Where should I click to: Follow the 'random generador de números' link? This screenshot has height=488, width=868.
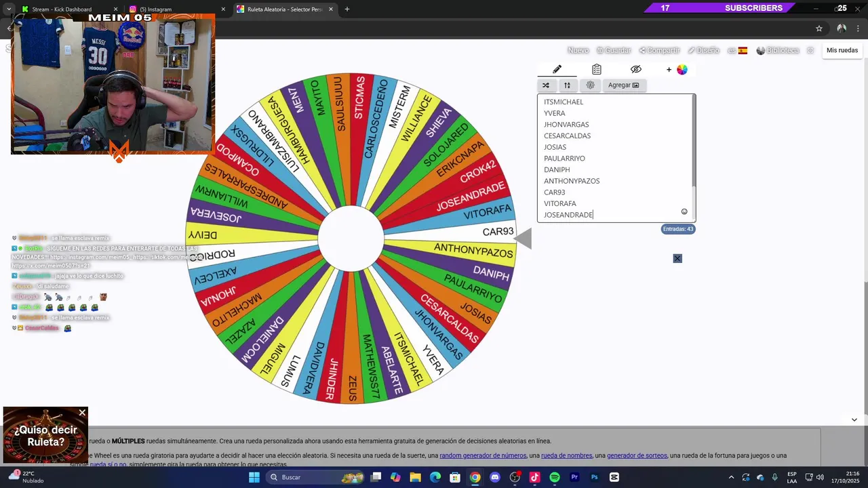tap(483, 455)
